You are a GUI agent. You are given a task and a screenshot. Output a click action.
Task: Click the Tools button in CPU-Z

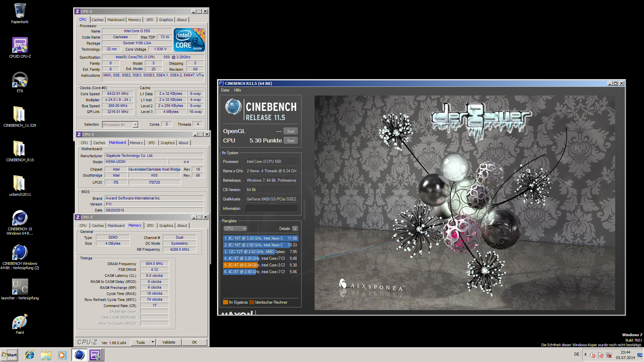141,342
